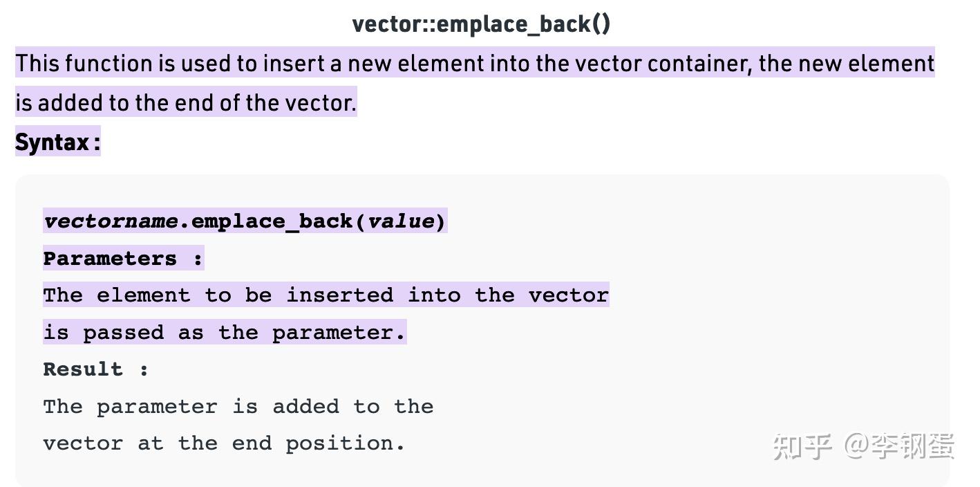Click the words "end position" in the code block
Viewport: 980px width, 487px height.
click(318, 443)
